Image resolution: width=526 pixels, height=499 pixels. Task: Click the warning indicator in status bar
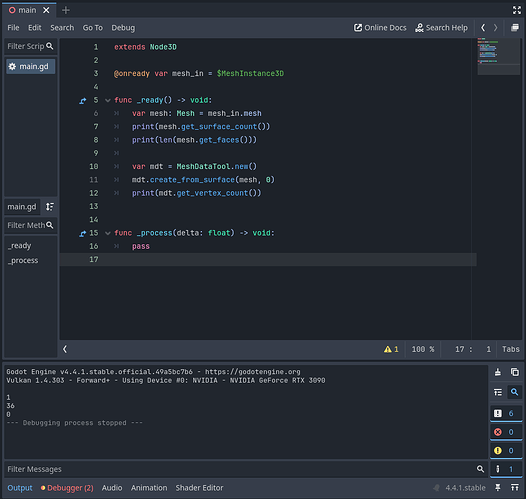(391, 349)
